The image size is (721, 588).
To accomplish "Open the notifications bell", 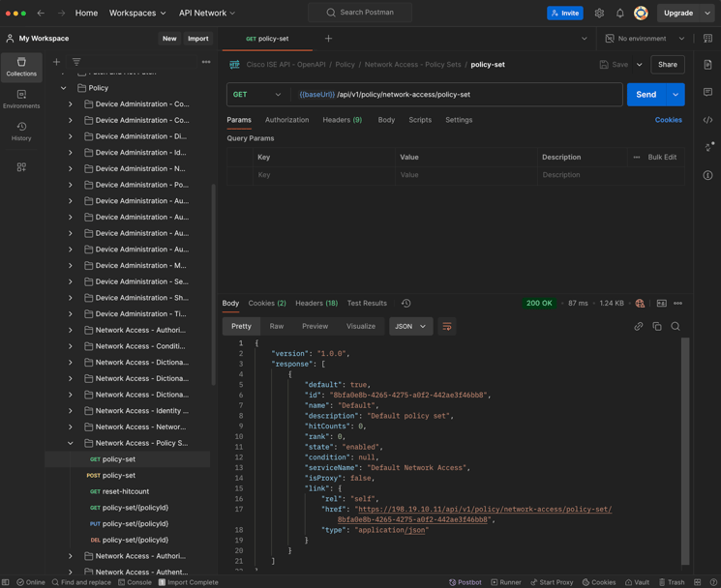I will 619,13.
